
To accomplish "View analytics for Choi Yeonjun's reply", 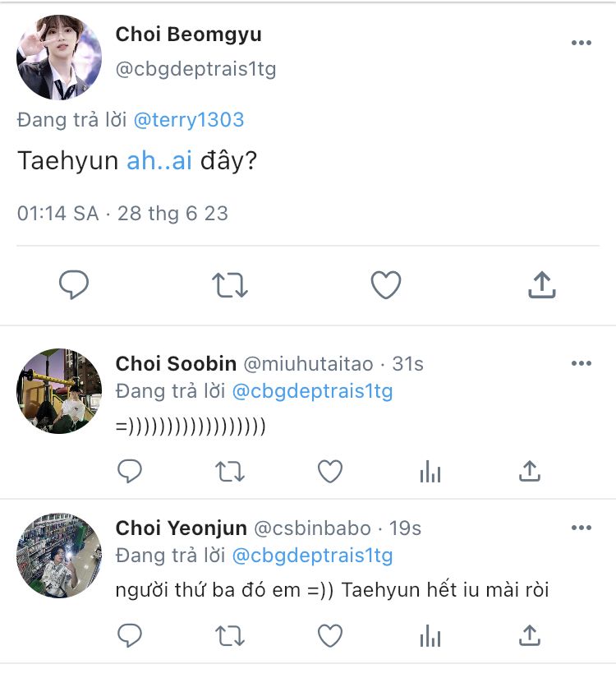I will coord(430,635).
